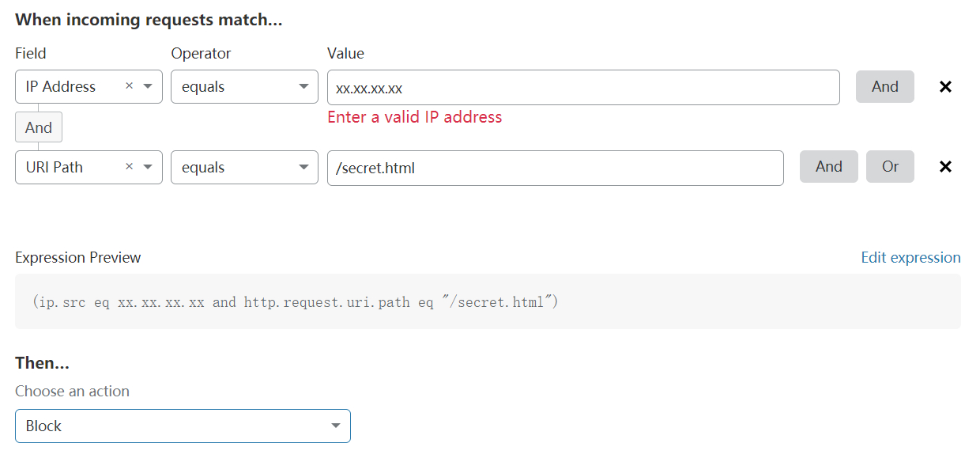
Task: Open the IP Address row operator dropdown
Action: (x=244, y=87)
